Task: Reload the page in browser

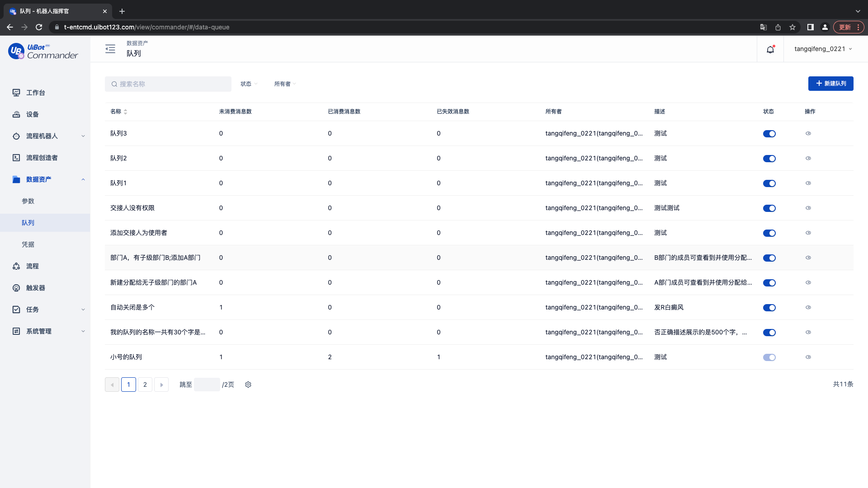Action: [x=39, y=27]
